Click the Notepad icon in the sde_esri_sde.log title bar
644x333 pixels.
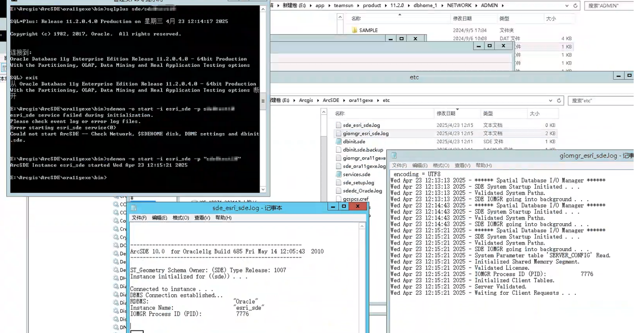tap(134, 208)
